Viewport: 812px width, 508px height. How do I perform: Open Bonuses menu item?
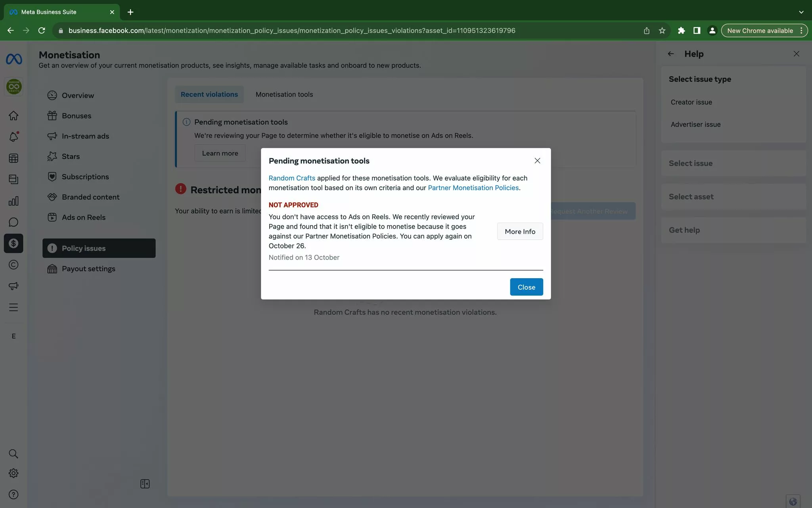pyautogui.click(x=99, y=115)
